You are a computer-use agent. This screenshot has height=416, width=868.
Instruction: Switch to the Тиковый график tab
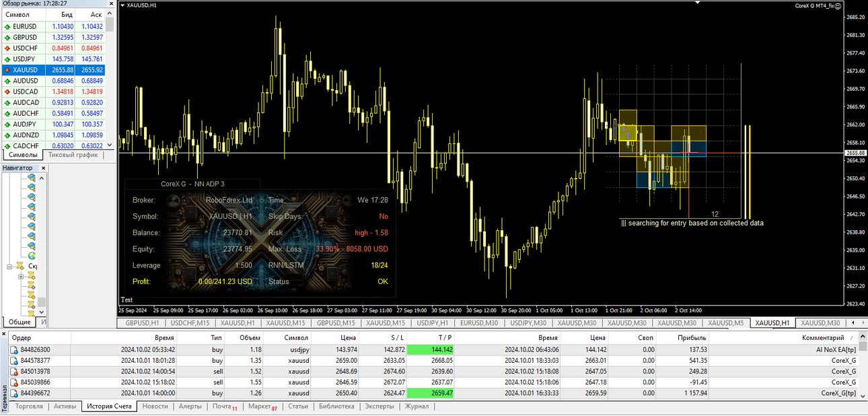coord(73,155)
